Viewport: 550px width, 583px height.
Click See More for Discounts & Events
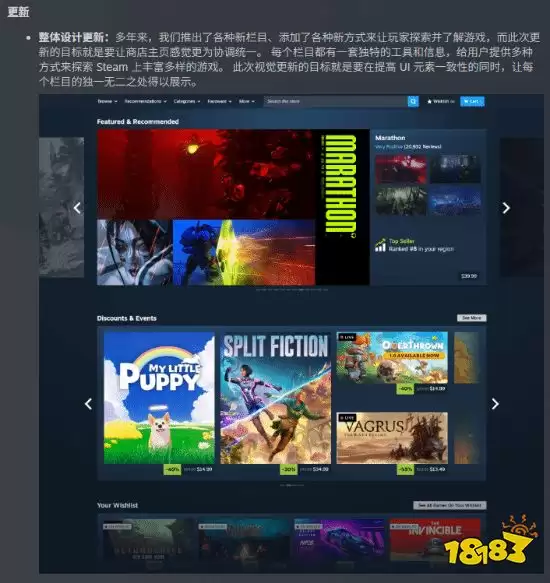click(x=472, y=318)
